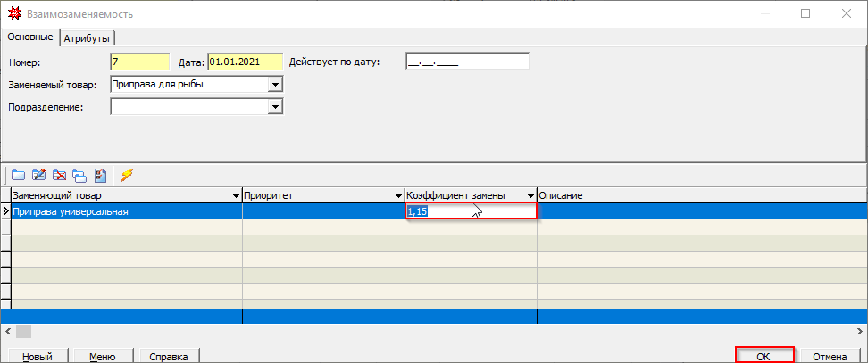The image size is (868, 363).
Task: Click the Действует по дату input field
Action: click(x=467, y=62)
